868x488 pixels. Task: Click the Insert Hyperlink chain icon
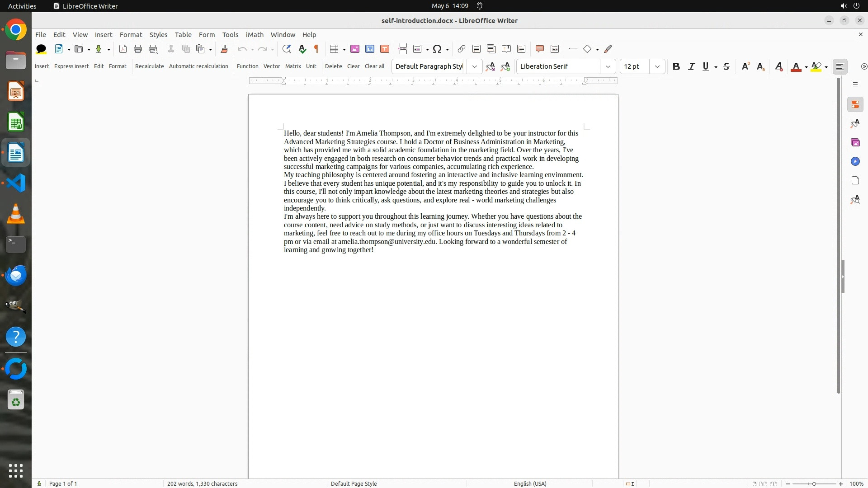[461, 49]
